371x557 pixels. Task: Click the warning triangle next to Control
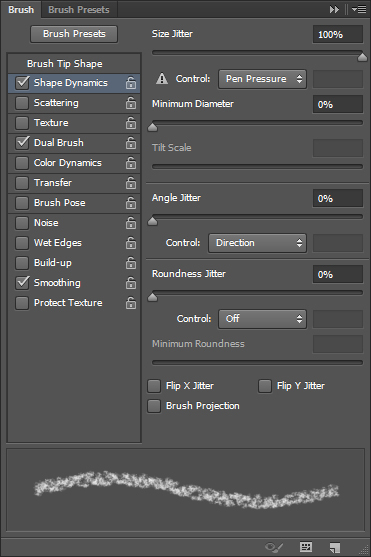[x=162, y=79]
